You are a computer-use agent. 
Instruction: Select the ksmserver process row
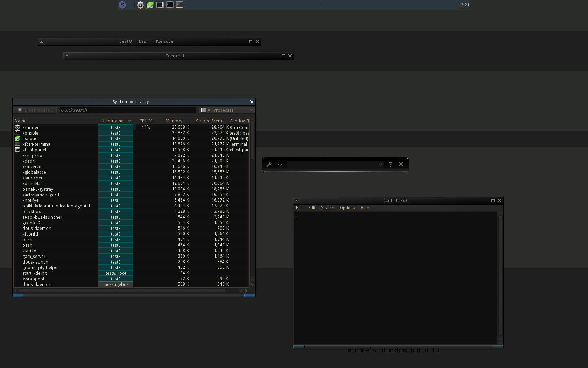[x=131, y=166]
